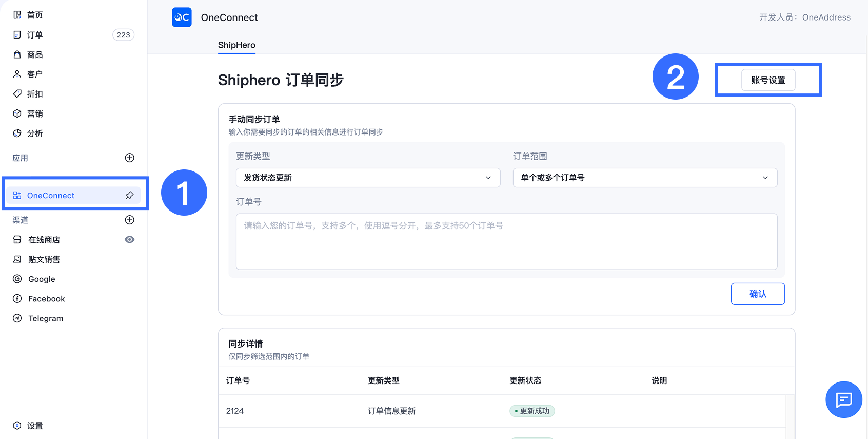Open the 设置 settings gear icon

coord(17,425)
